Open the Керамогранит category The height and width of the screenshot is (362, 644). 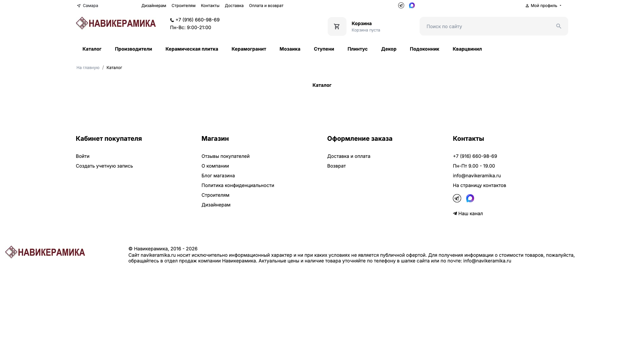click(x=249, y=49)
